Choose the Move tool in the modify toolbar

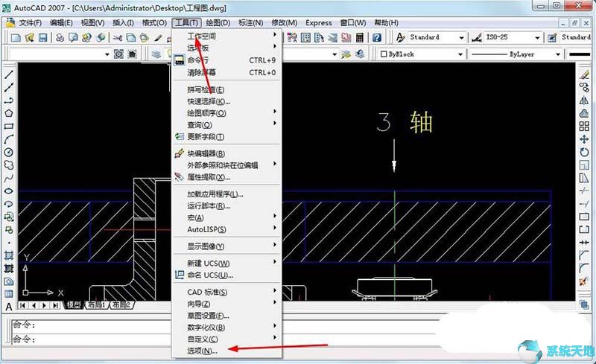(584, 139)
